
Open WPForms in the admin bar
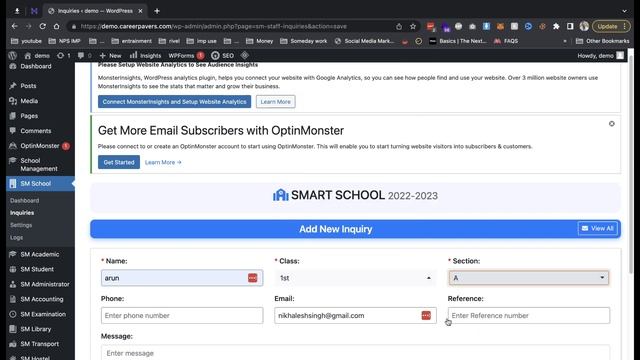click(186, 56)
